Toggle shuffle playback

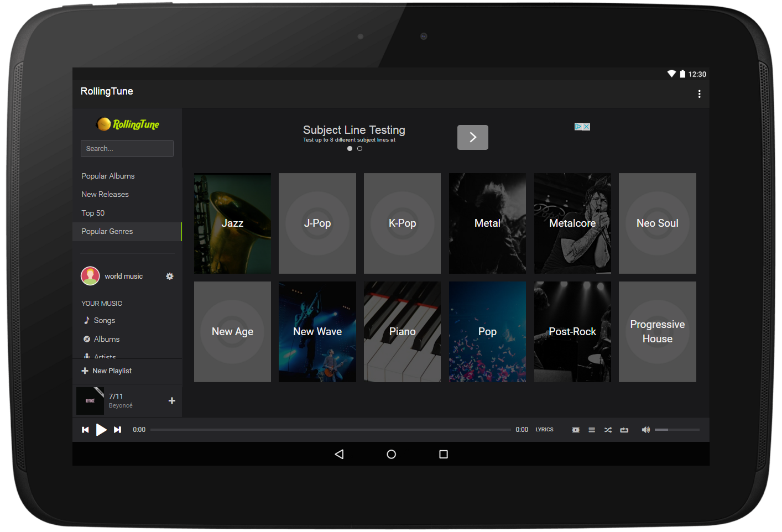[x=608, y=430]
